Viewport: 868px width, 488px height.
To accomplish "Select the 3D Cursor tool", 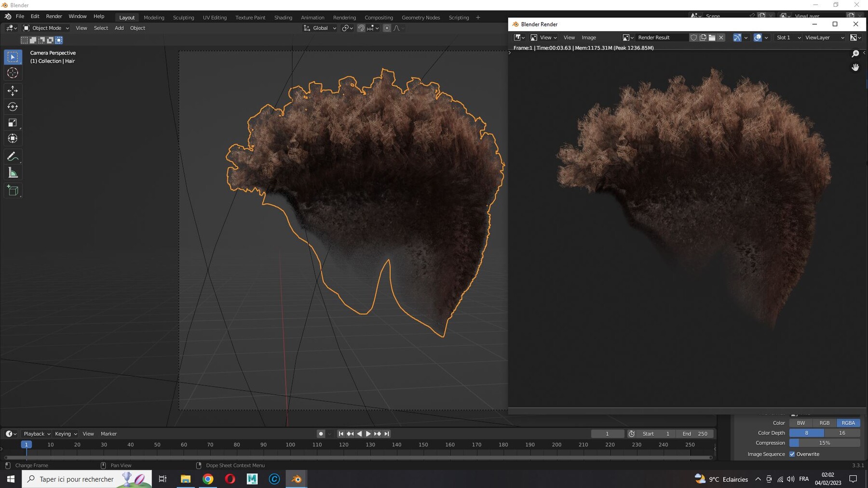I will (x=13, y=73).
